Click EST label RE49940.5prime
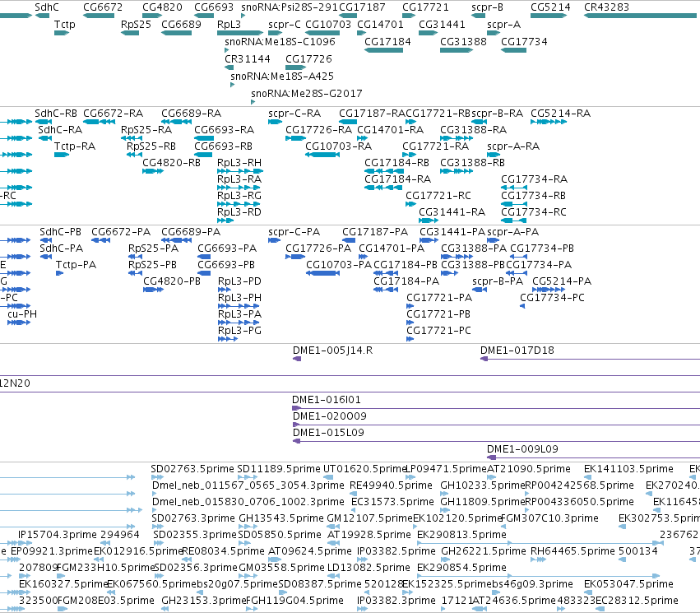Image resolution: width=700 pixels, height=613 pixels. coord(391,485)
